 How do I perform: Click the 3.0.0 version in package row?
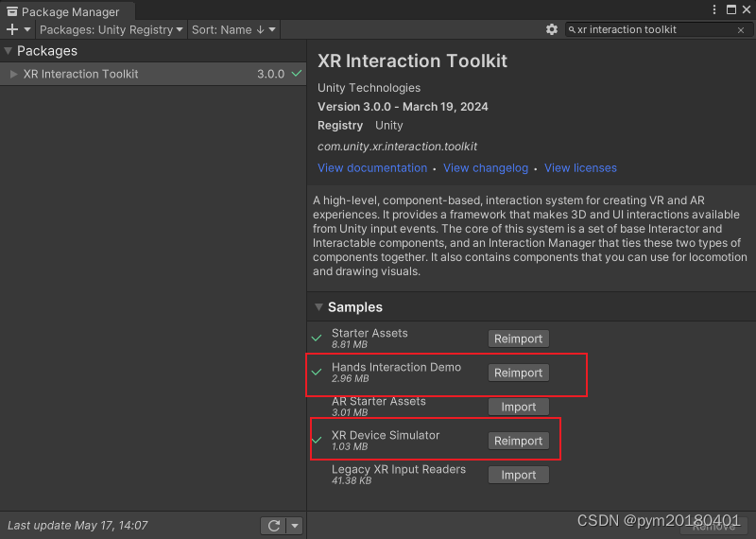[x=270, y=74]
